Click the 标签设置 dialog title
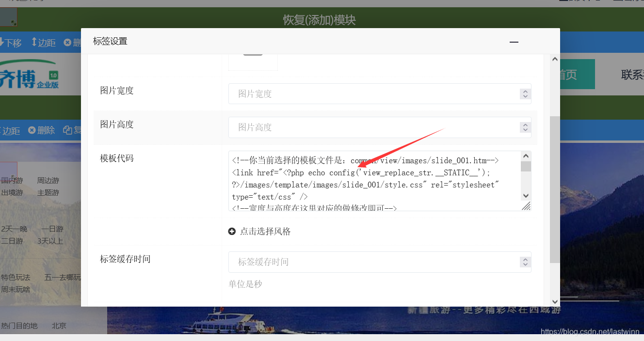644x341 pixels. coord(110,42)
